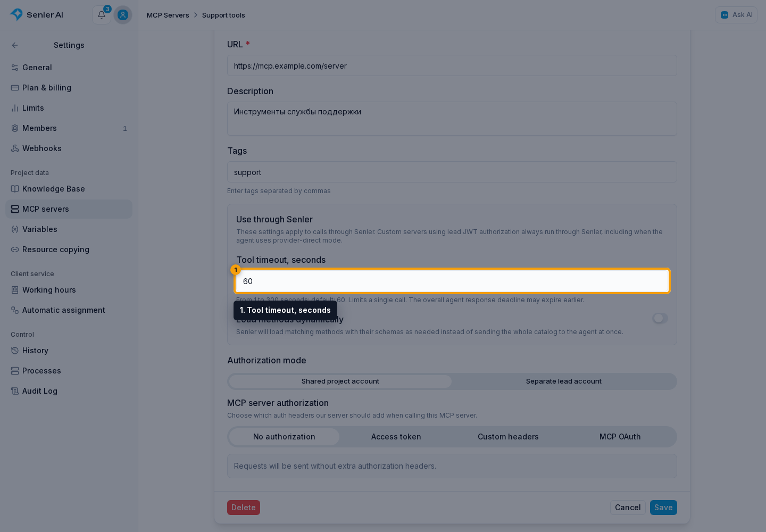Click the Processes icon in sidebar
Screen dimensions: 766x532
coord(15,371)
